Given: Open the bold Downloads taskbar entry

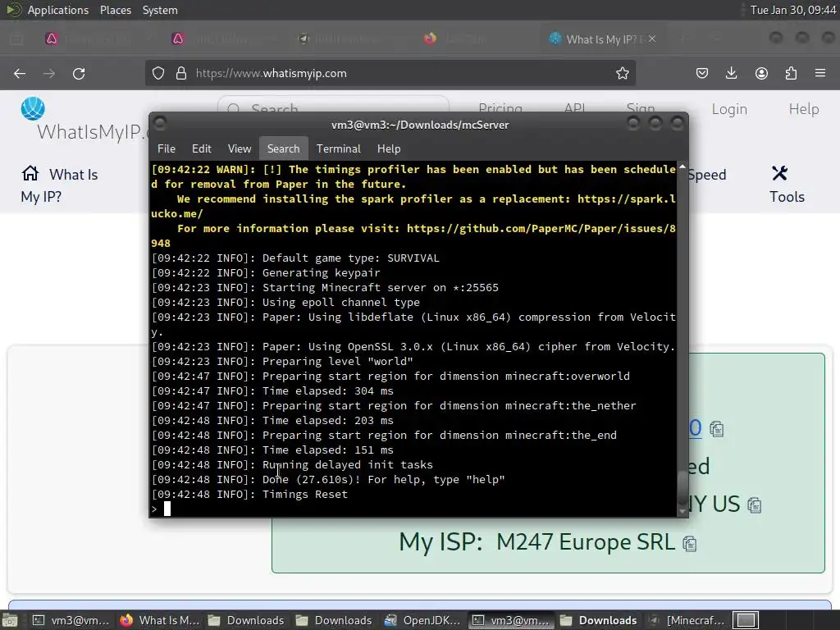Looking at the screenshot, I should (598, 620).
